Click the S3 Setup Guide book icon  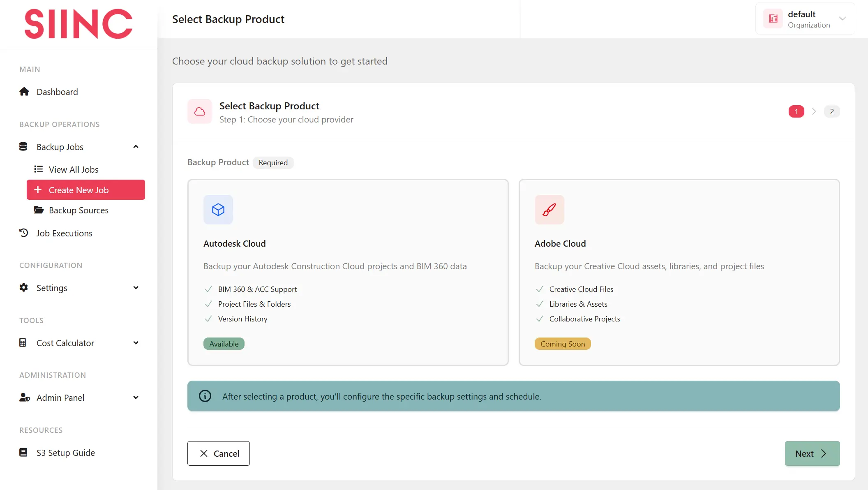click(23, 452)
